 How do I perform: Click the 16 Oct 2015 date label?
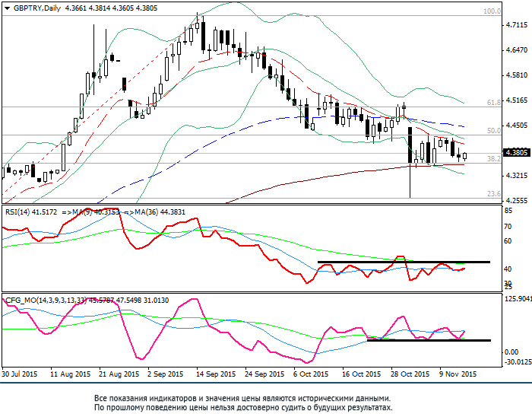[361, 374]
